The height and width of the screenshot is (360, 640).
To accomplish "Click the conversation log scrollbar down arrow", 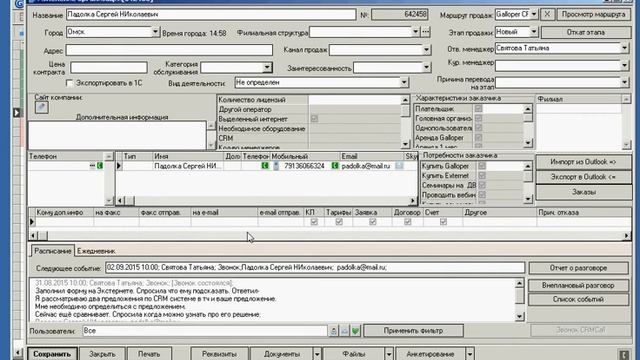I will [x=519, y=316].
